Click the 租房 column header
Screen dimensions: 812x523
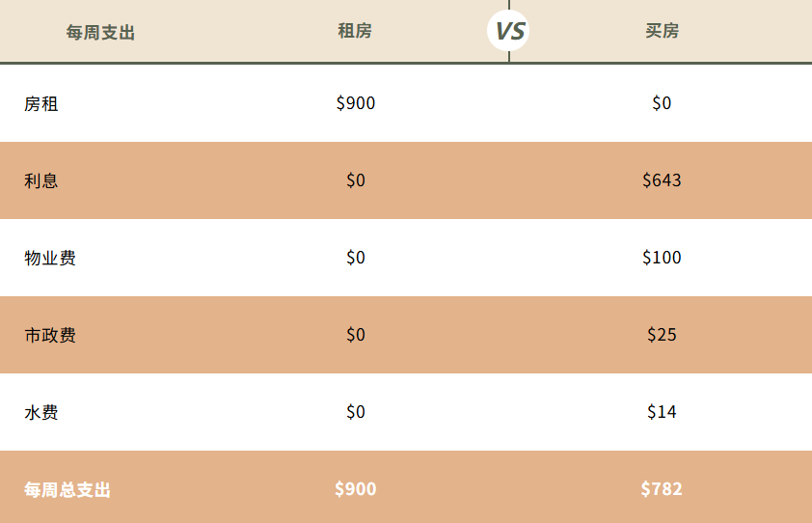coord(355,31)
